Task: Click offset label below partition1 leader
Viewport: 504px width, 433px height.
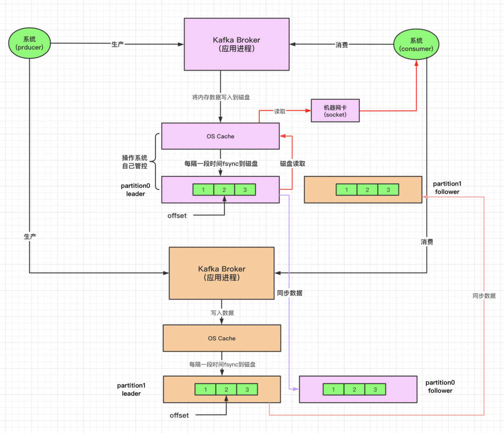Action: coord(179,415)
